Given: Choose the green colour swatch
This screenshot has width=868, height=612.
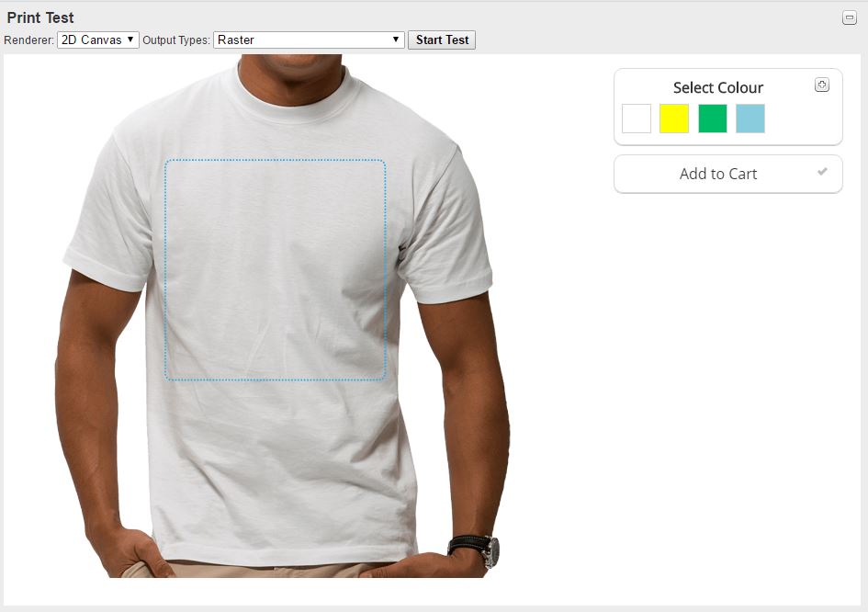Looking at the screenshot, I should coord(713,119).
